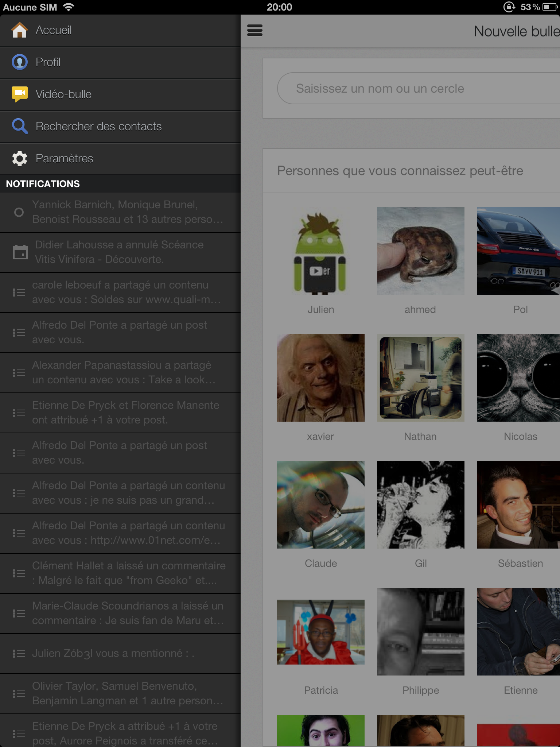This screenshot has width=560, height=747.
Task: Open Marie-Claude Scoundrianos comment notification
Action: tap(120, 614)
